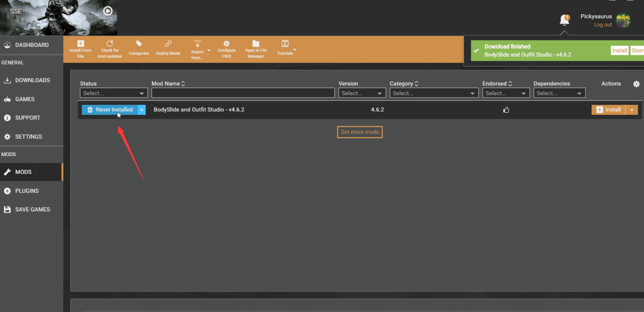
Task: Open Settings from the sidebar
Action: click(31, 137)
